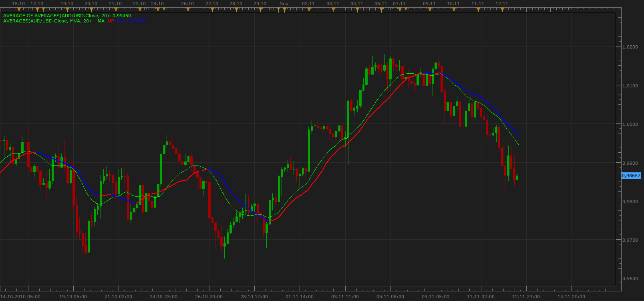This screenshot has width=644, height=301.
Task: Click the 12.11 23:00 time axis label
Action: (x=526, y=297)
